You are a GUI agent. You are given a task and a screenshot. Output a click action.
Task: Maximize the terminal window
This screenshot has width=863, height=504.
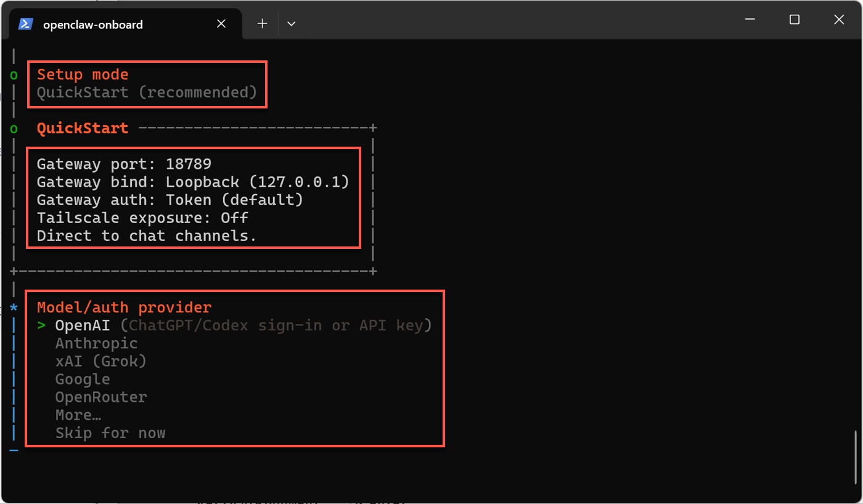coord(795,20)
